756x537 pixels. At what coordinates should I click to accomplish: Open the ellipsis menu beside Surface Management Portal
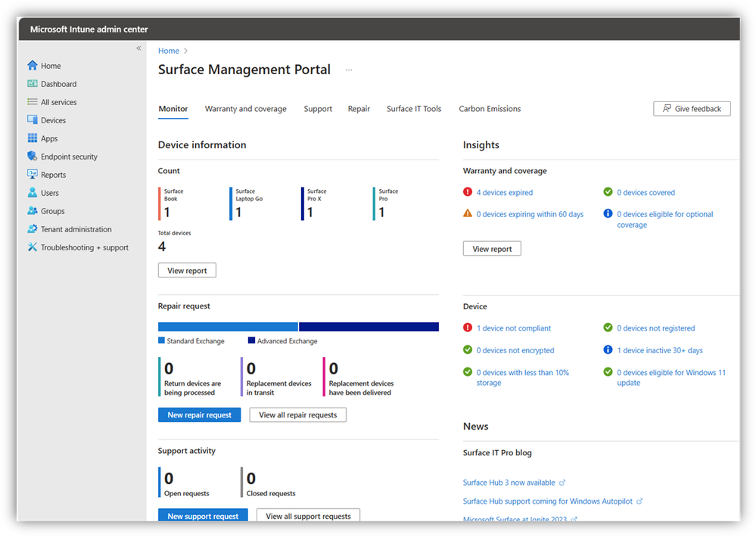click(349, 70)
